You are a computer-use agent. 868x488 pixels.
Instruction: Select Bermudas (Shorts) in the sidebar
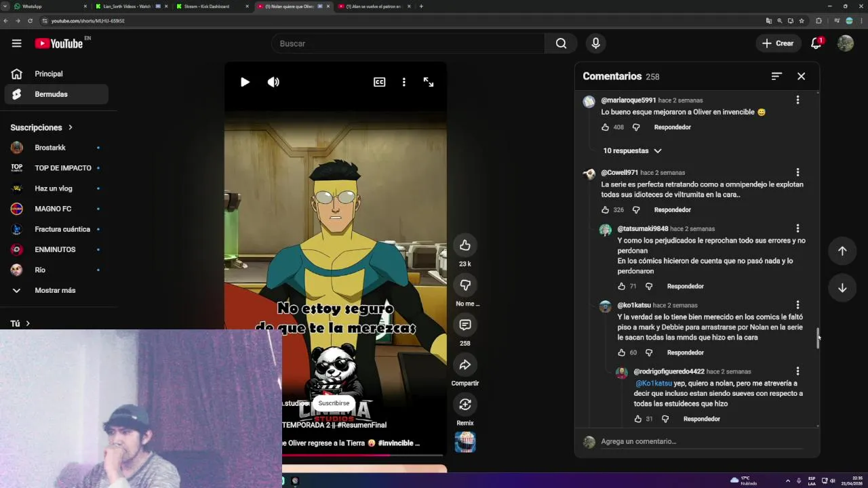pos(57,94)
